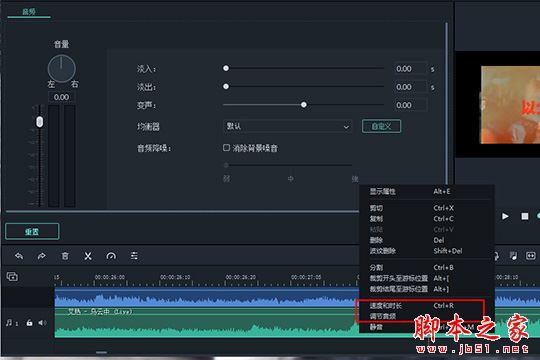This screenshot has height=360, width=540.
Task: Click the zoom-to-fit timeline icon
Action: [531, 256]
